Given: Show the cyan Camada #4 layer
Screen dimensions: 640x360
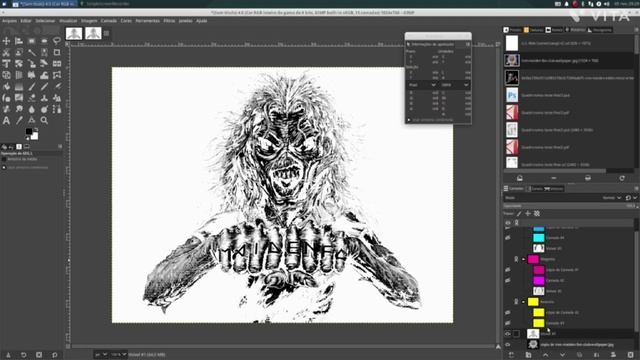Looking at the screenshot, I should point(508,238).
